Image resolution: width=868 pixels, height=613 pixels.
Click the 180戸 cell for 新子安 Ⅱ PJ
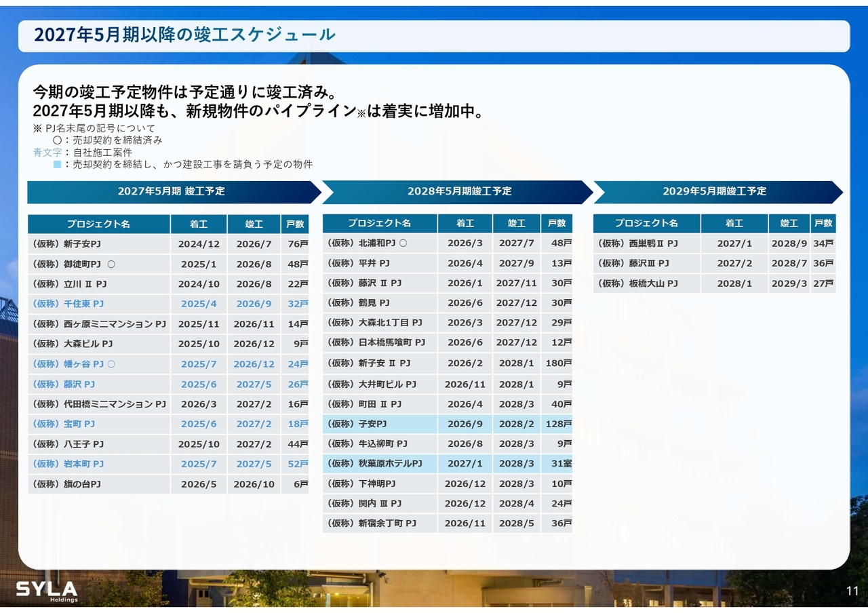tap(558, 363)
